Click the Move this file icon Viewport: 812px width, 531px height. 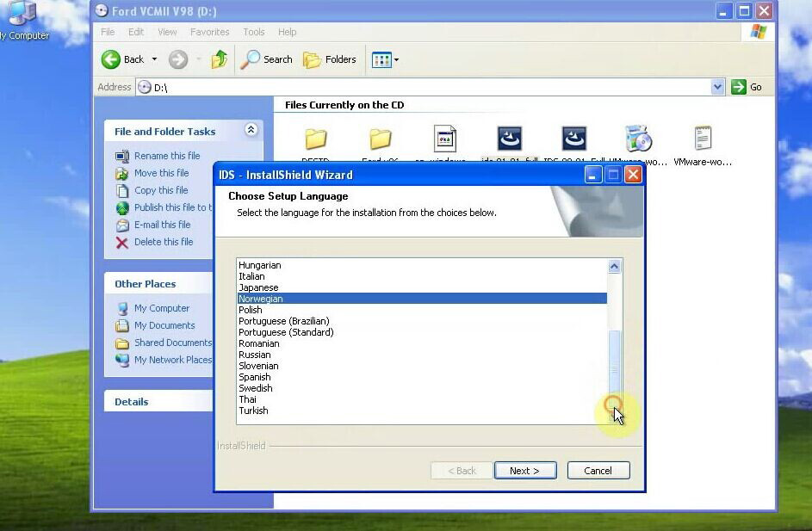point(122,173)
